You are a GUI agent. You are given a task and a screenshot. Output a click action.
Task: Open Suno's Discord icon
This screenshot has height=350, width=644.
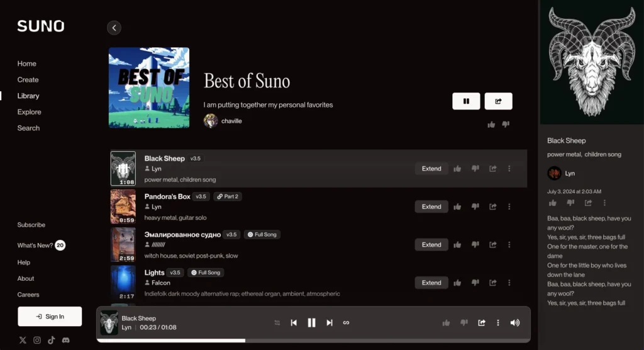click(65, 340)
